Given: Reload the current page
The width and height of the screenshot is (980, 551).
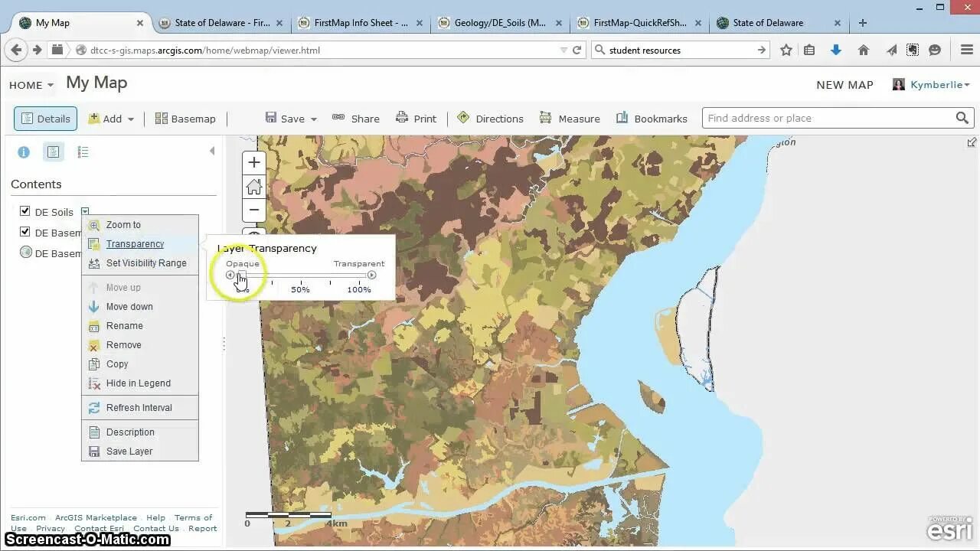Looking at the screenshot, I should 577,50.
